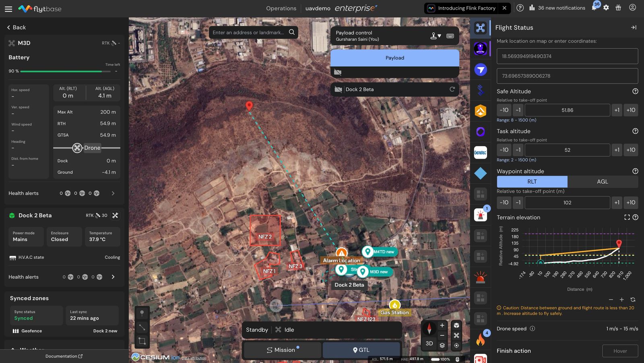Recenter map to current location target

click(456, 345)
